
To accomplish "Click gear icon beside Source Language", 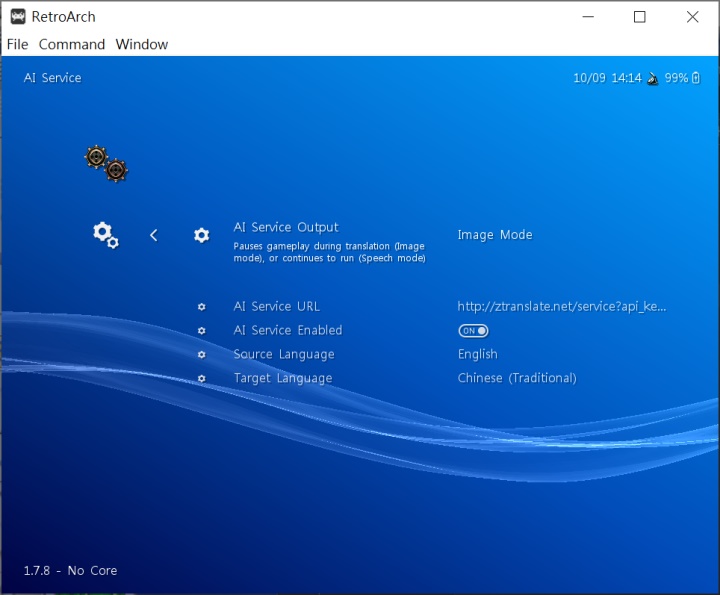I will point(202,354).
